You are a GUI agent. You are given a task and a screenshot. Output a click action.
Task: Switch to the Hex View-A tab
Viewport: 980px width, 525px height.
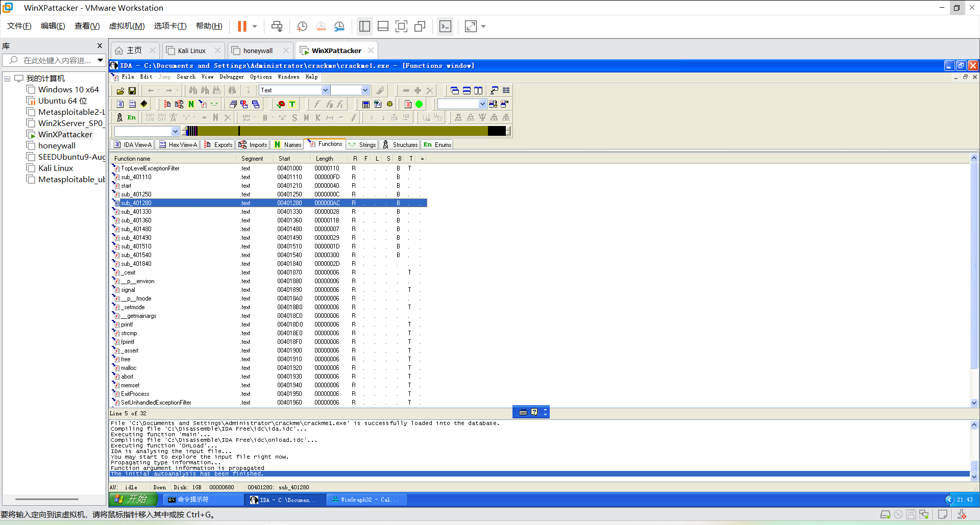(x=178, y=145)
